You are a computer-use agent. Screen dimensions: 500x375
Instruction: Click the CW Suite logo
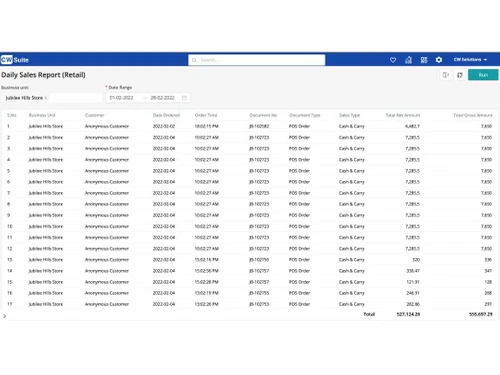15,60
